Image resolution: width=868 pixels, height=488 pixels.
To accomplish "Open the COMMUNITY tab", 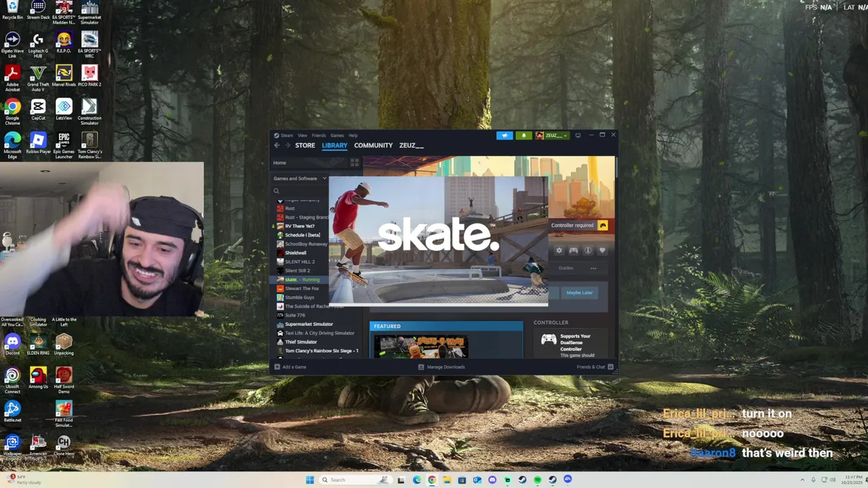I will [373, 146].
